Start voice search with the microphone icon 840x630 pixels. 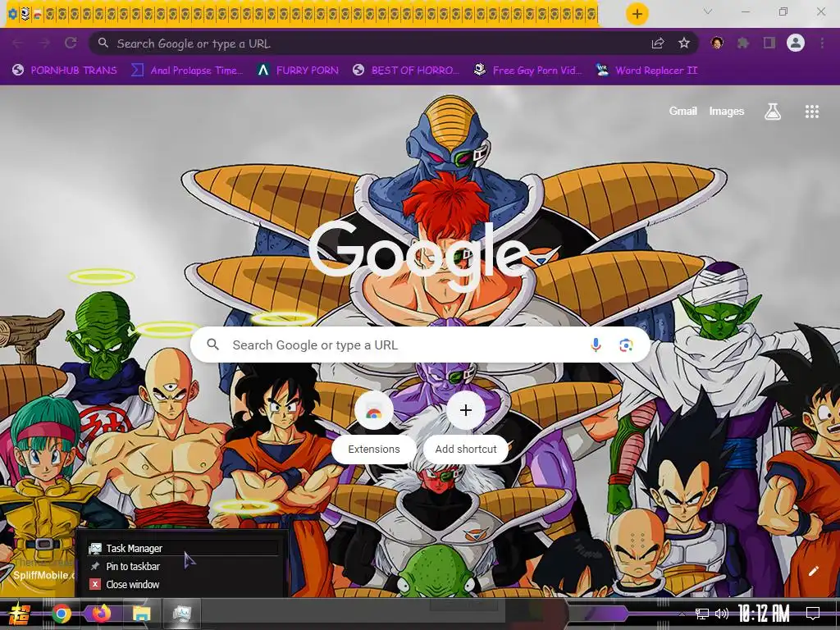point(596,345)
